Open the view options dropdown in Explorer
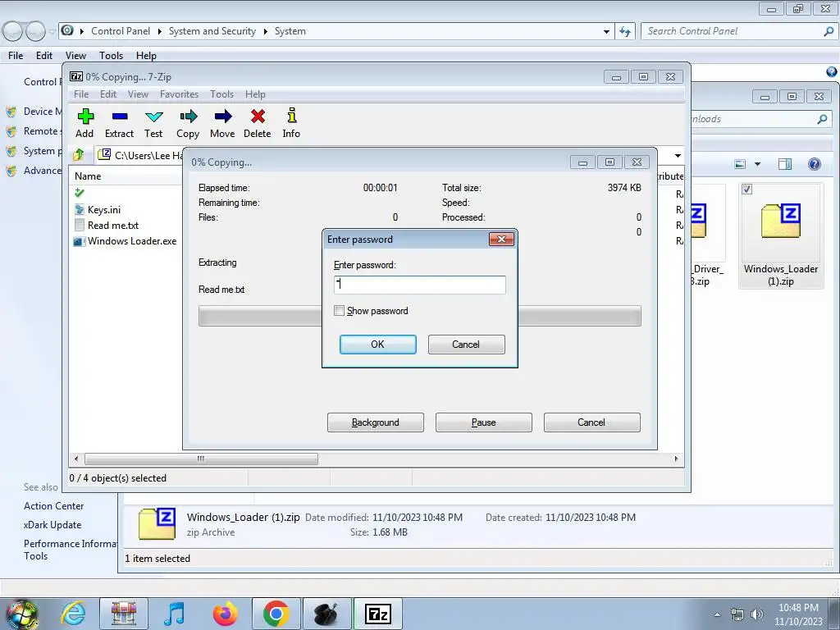The height and width of the screenshot is (630, 840). pyautogui.click(x=757, y=164)
